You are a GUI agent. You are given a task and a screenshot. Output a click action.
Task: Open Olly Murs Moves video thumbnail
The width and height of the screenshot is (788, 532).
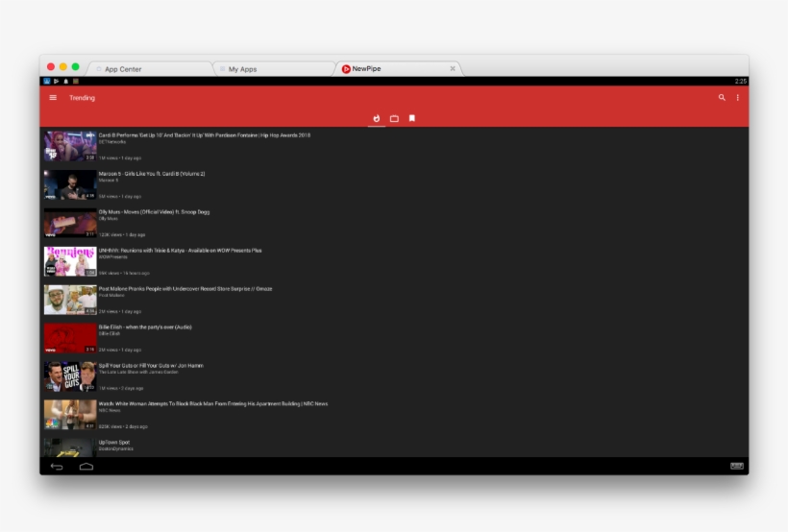click(x=70, y=223)
